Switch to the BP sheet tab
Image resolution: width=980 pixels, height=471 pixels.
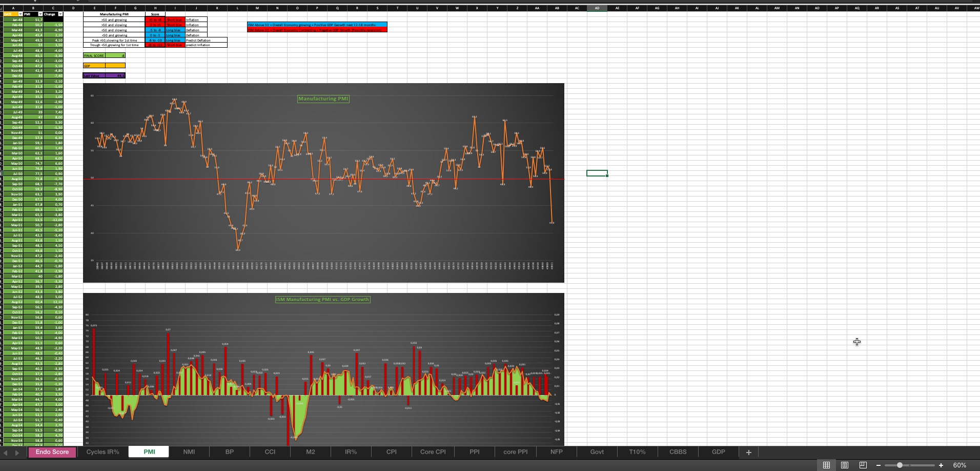pyautogui.click(x=230, y=452)
